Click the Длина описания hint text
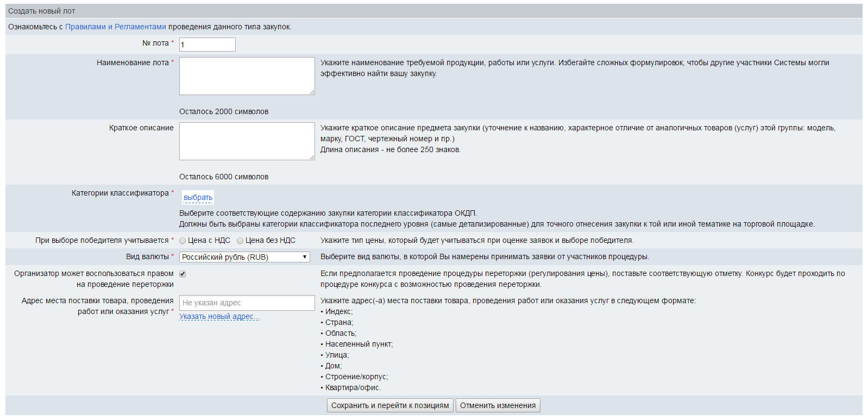Screen dimensions: 868x420 391,149
